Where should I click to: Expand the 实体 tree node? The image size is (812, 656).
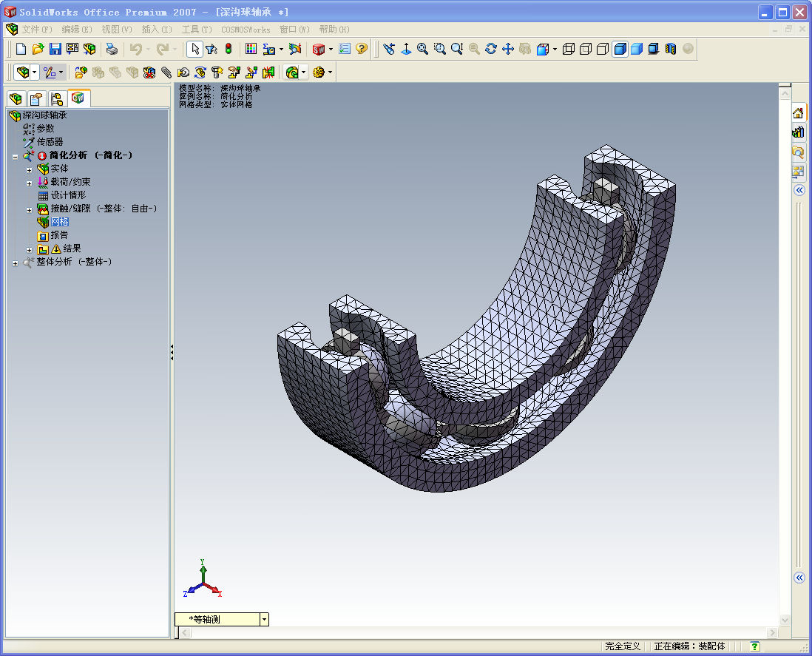tap(30, 170)
